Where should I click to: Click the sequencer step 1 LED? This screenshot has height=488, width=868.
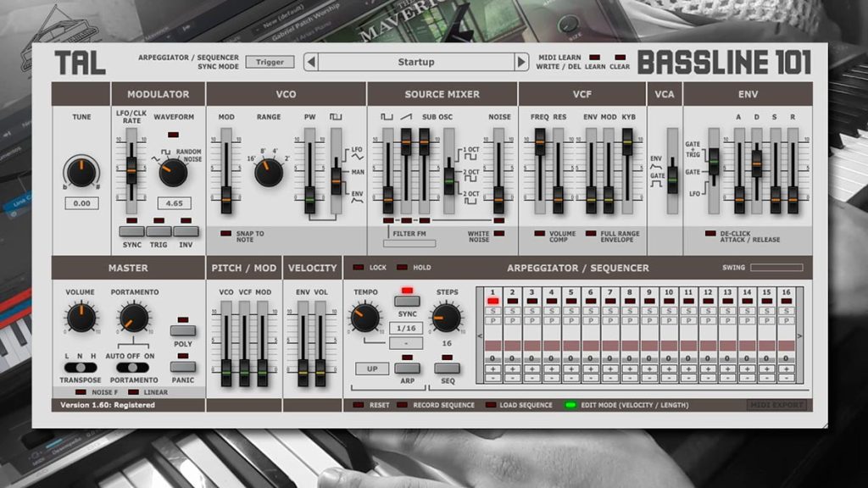pos(492,301)
